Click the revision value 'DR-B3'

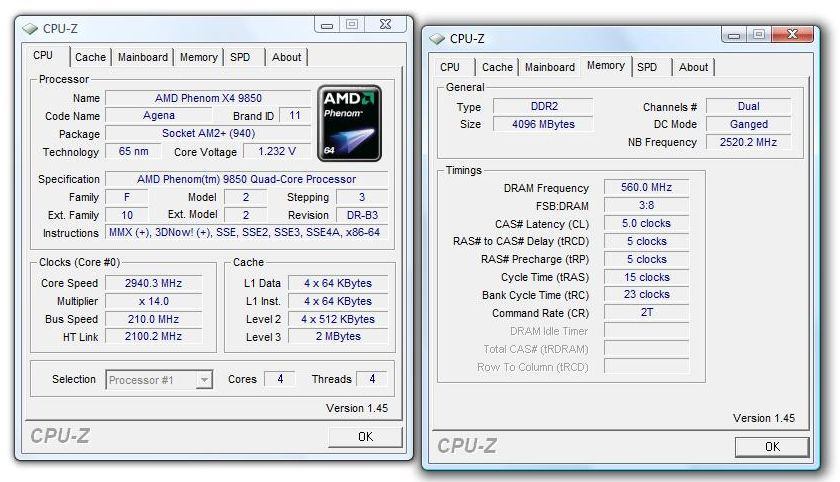tap(362, 215)
